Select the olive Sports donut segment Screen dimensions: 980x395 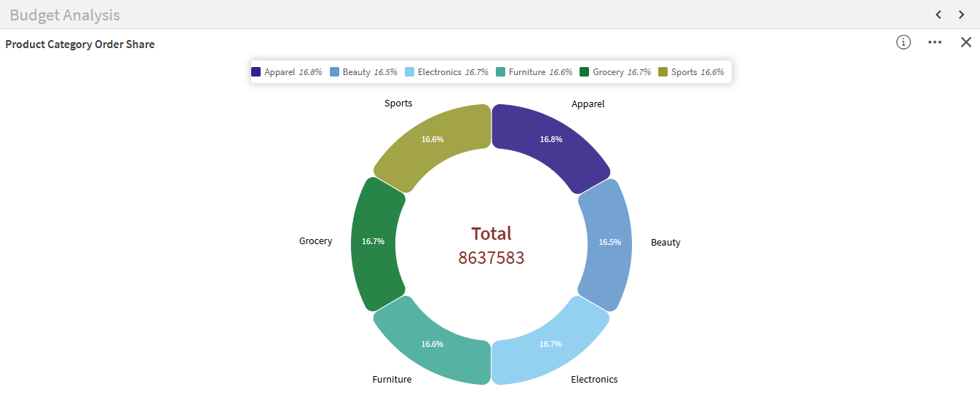[x=432, y=139]
